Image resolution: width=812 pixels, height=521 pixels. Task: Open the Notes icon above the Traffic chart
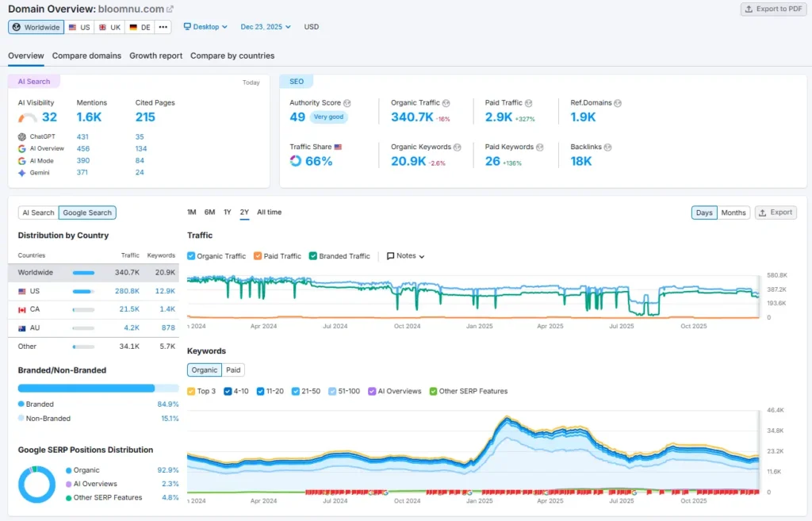(391, 255)
